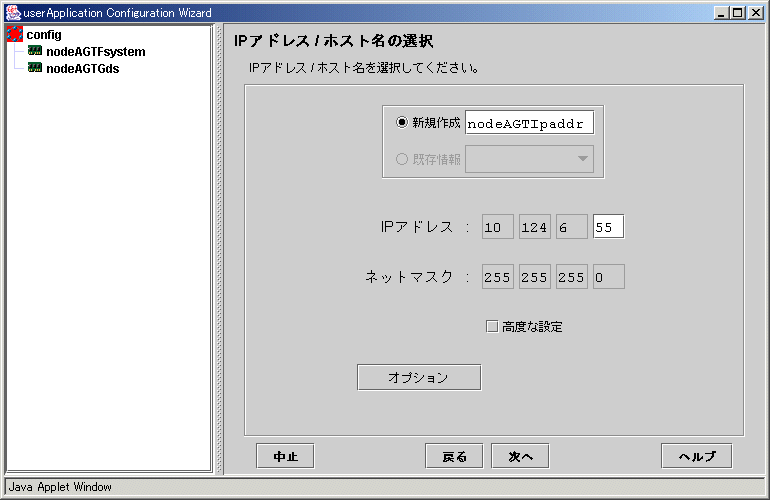Image resolution: width=770 pixels, height=500 pixels.
Task: Select the nodeAGTFsystem tree item
Action: pos(95,52)
